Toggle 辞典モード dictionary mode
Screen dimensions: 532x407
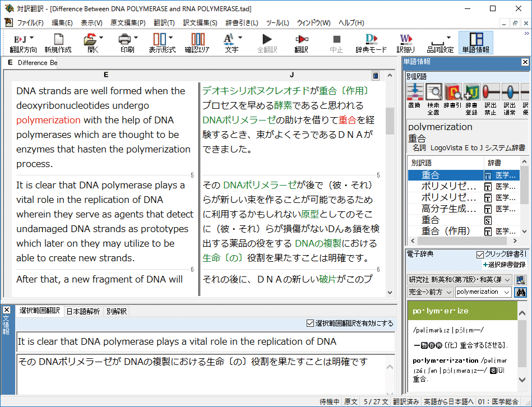click(371, 43)
